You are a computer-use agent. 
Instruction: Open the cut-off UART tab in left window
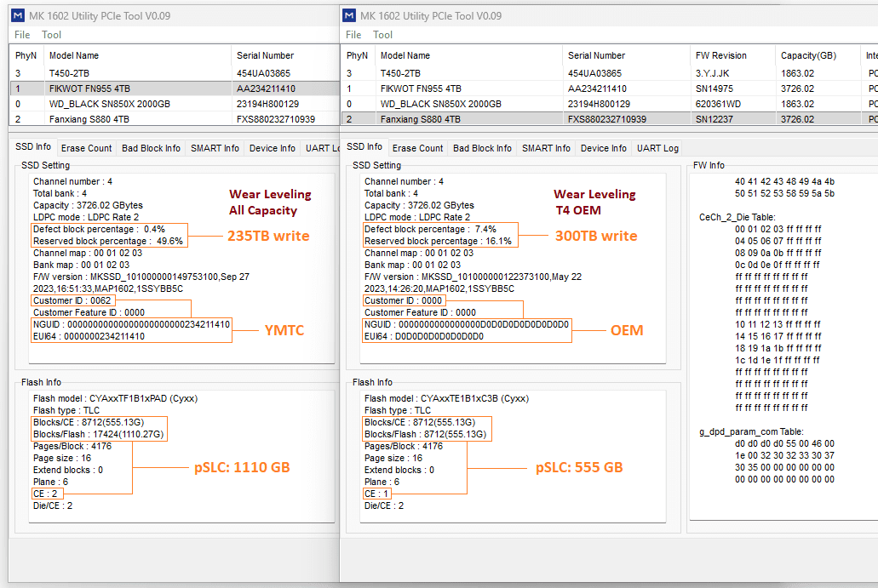[321, 148]
